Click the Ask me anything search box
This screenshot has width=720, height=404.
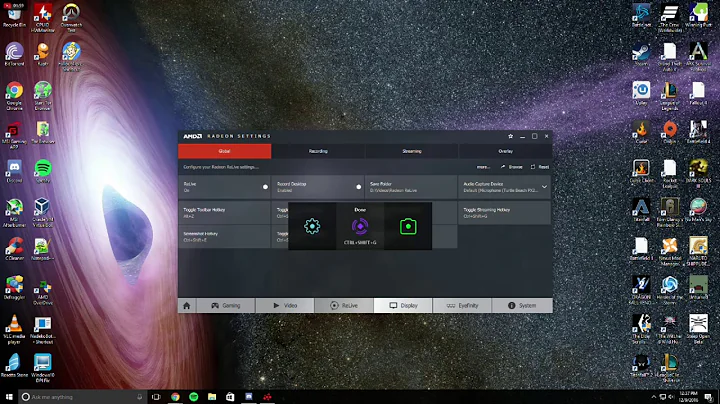click(83, 397)
